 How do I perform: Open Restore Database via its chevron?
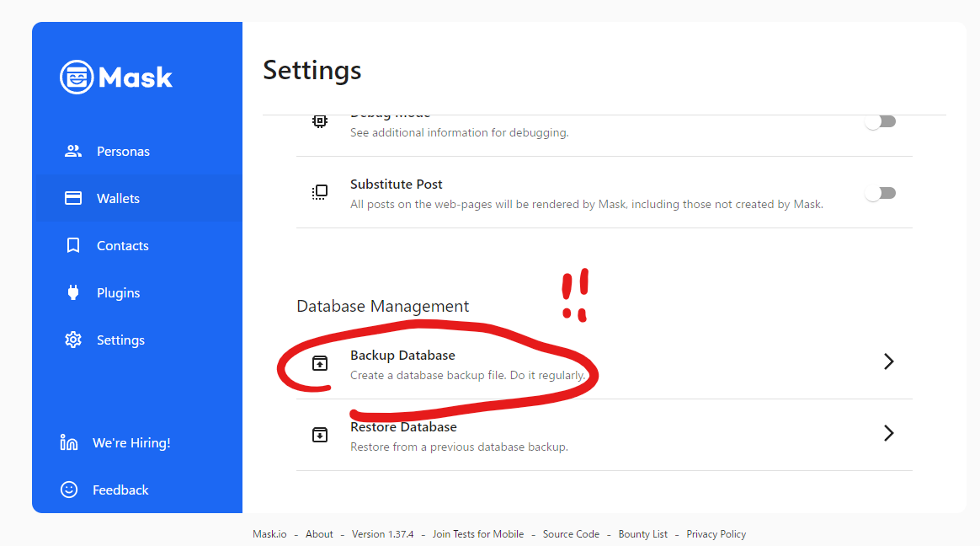point(889,433)
